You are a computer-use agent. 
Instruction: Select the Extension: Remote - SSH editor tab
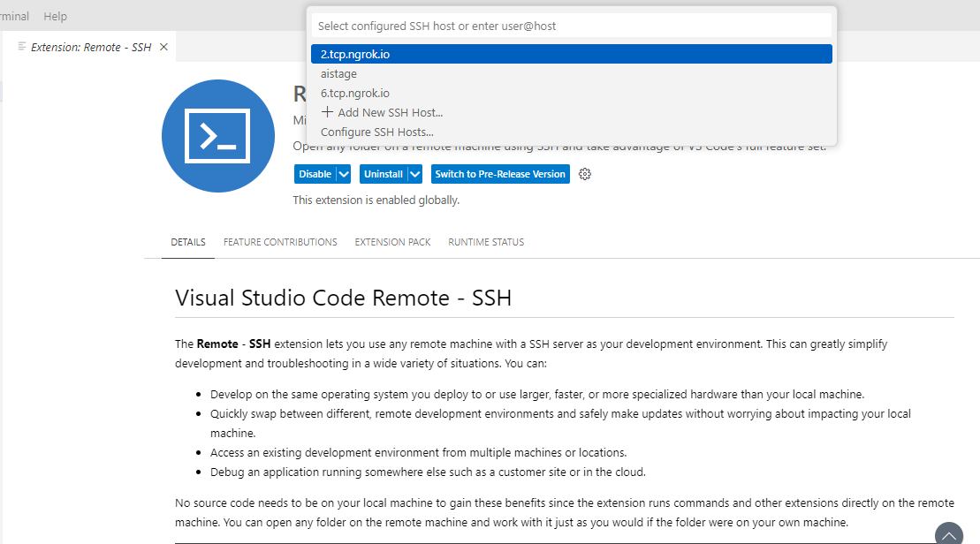[x=91, y=48]
